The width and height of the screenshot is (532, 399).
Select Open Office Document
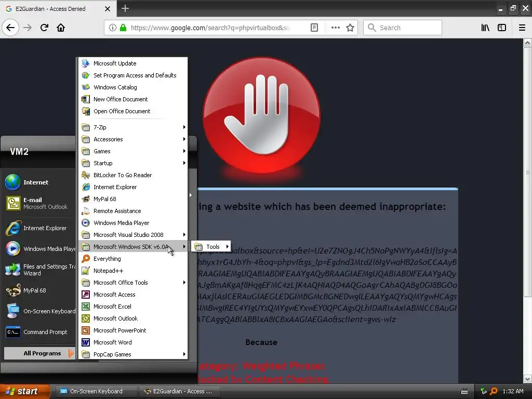(x=132, y=111)
